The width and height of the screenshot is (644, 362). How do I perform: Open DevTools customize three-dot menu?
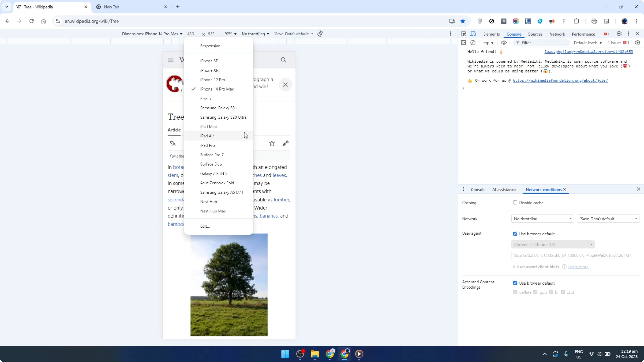pyautogui.click(x=628, y=33)
